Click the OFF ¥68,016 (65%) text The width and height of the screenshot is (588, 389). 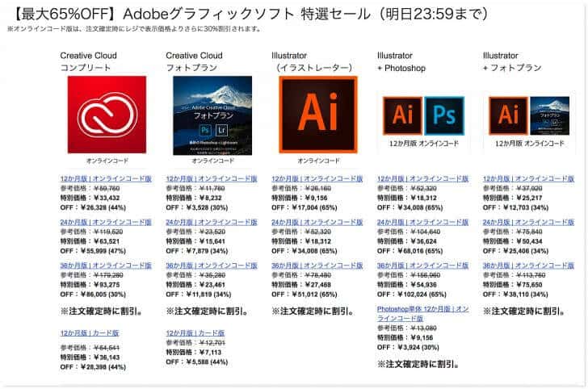tap(410, 251)
